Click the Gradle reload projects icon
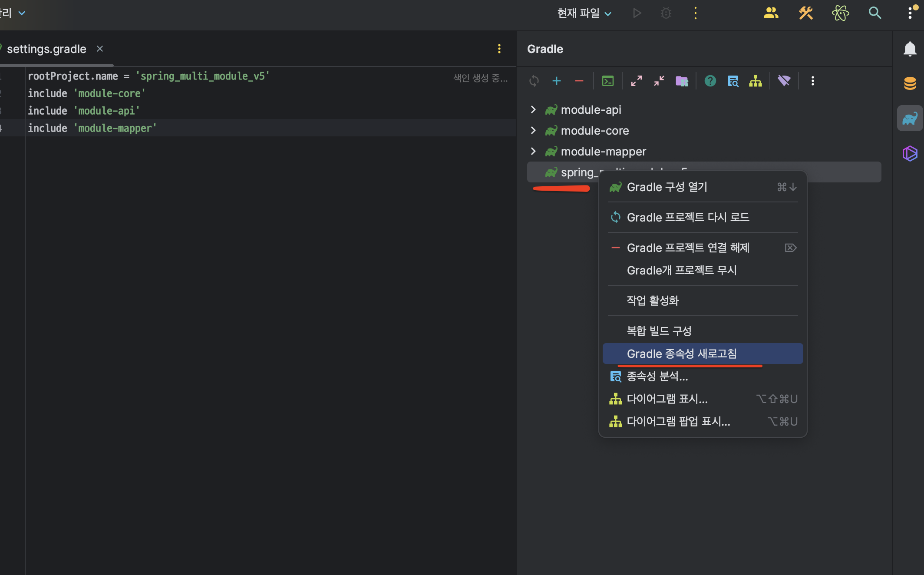Image resolution: width=924 pixels, height=575 pixels. tap(534, 81)
